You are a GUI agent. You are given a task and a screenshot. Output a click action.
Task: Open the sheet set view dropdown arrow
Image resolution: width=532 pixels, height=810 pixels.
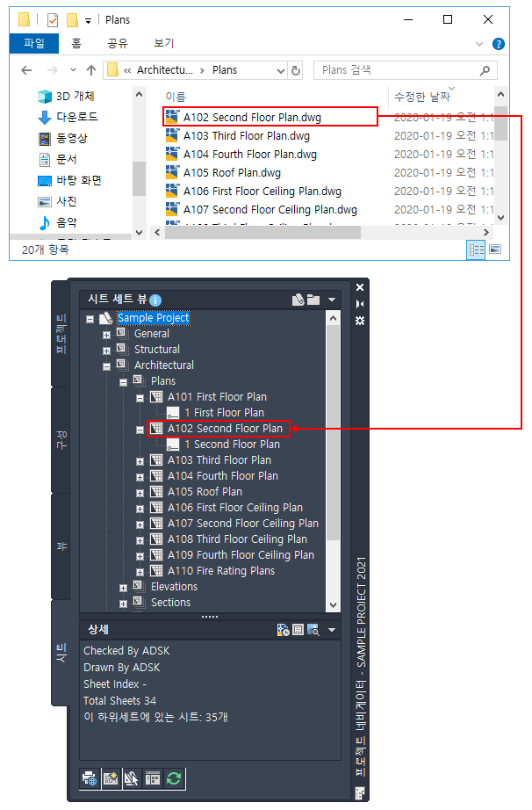point(332,300)
